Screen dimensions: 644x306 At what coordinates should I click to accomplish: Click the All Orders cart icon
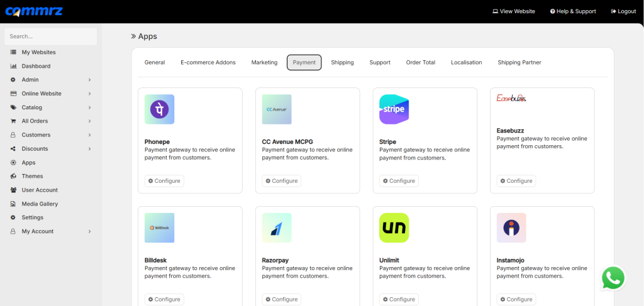[13, 121]
